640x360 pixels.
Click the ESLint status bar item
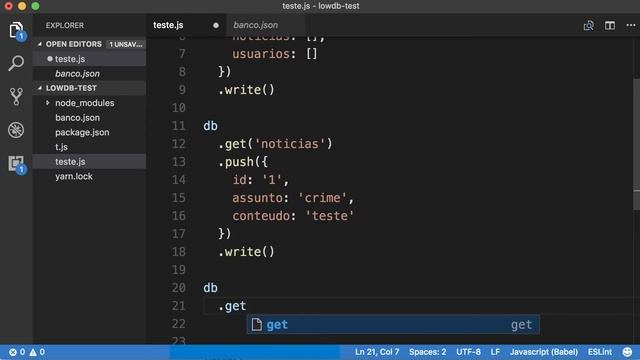(600, 352)
